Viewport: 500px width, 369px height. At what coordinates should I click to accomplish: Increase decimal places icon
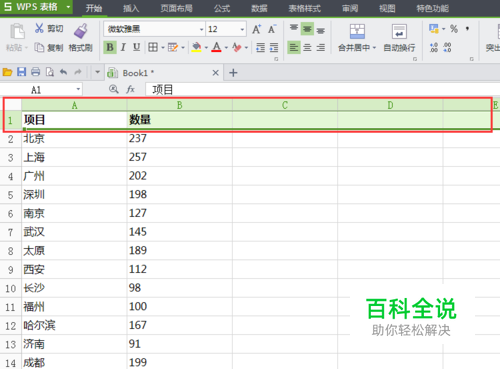[433, 47]
